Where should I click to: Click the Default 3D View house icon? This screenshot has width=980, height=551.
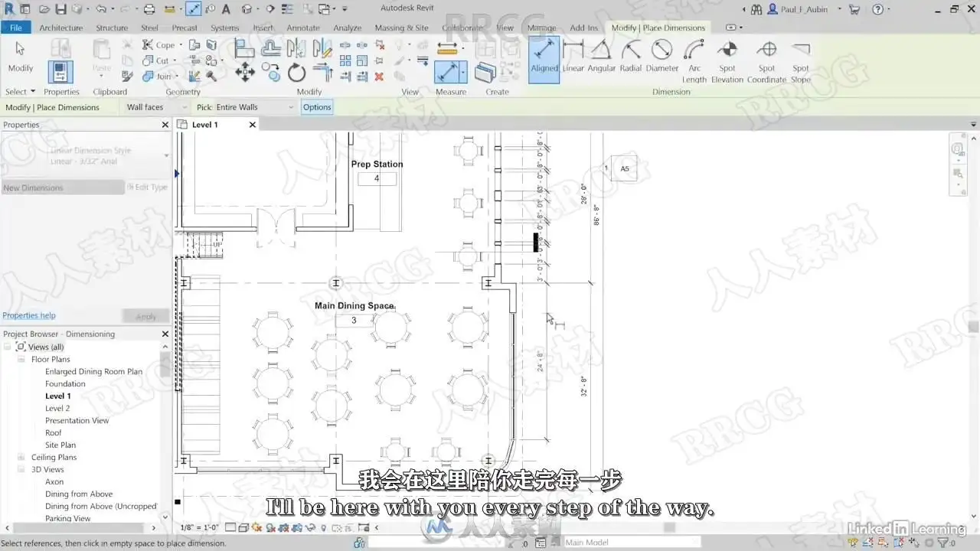point(247,9)
